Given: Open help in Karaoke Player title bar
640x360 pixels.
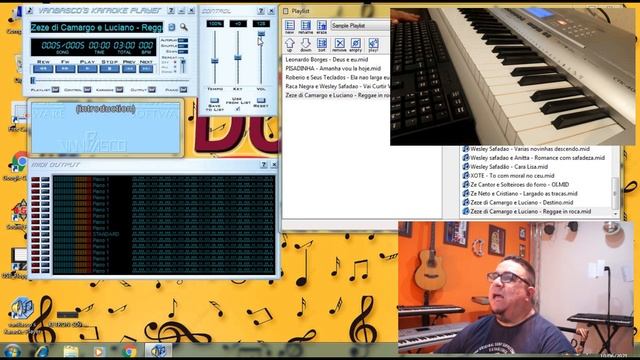Looking at the screenshot, I should (171, 11).
